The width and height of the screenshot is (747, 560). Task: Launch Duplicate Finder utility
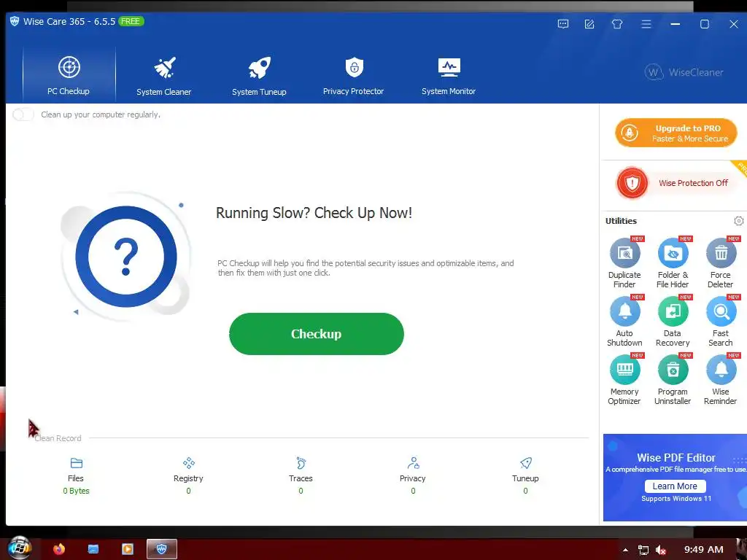(x=624, y=263)
